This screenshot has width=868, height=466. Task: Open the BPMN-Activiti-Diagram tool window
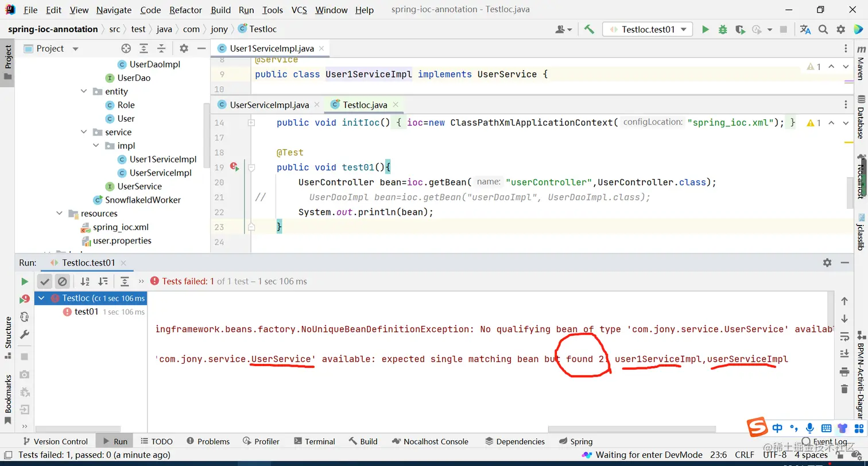coord(860,375)
